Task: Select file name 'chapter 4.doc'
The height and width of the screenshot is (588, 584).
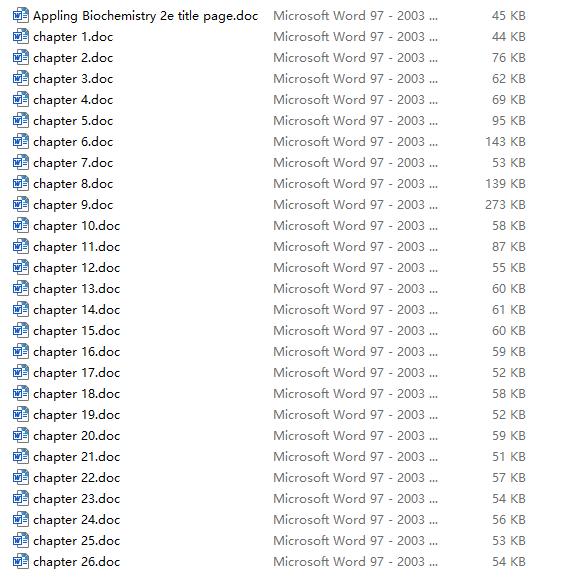Action: point(73,100)
